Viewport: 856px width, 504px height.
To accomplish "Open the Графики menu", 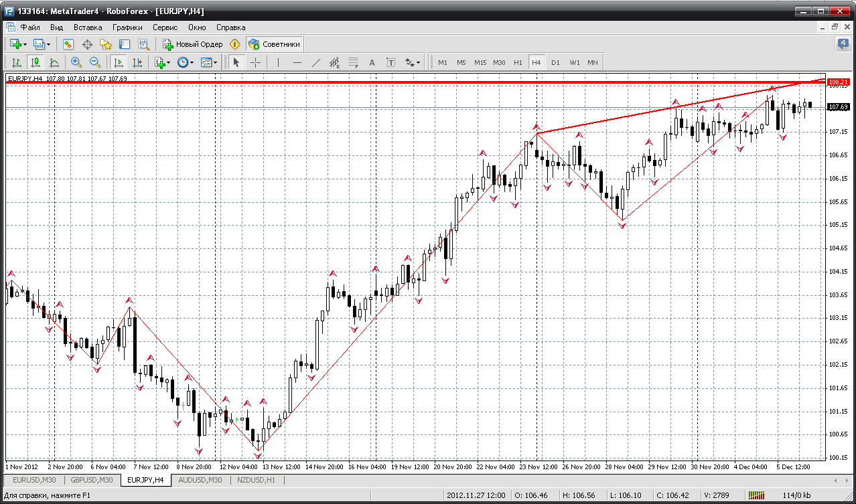I will (127, 27).
